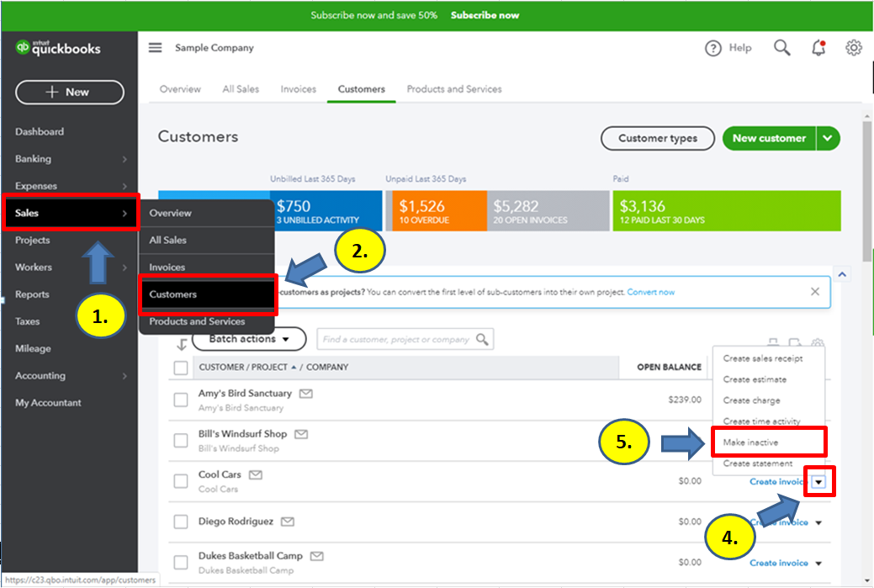Choose Customers in the Sales flyout menu

pos(207,294)
